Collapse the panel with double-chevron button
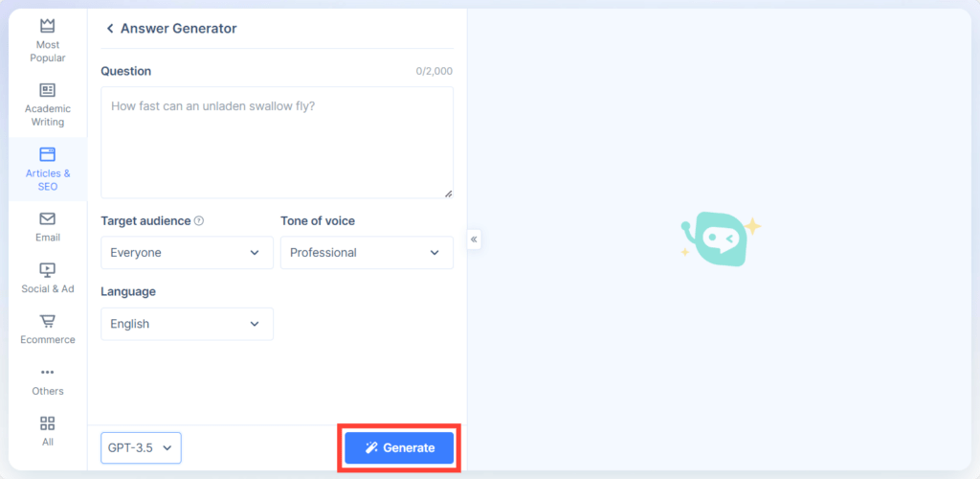 [474, 239]
